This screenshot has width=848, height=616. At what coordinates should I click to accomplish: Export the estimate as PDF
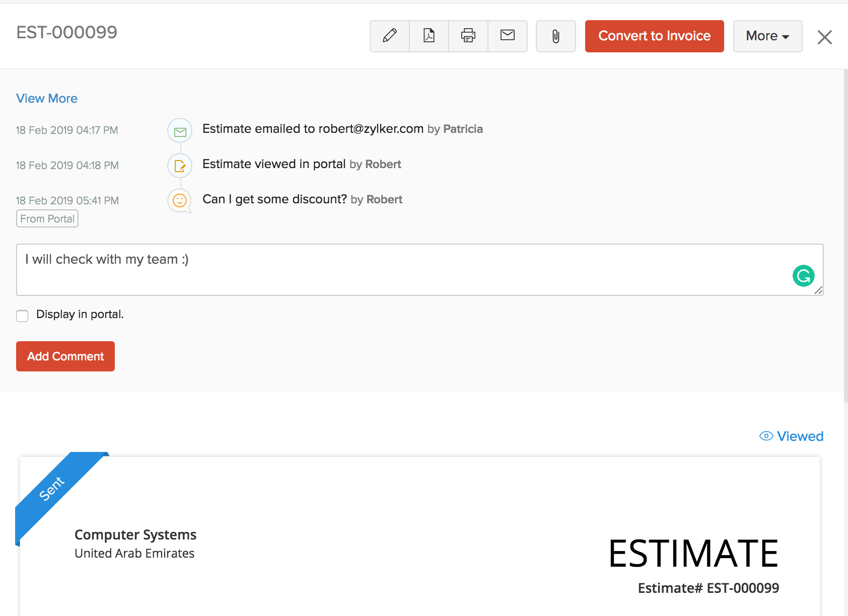pyautogui.click(x=429, y=36)
